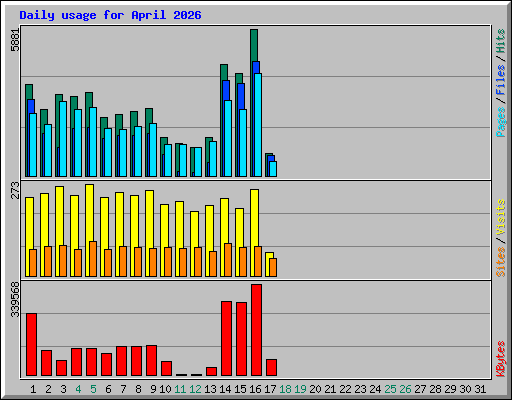
Task: Click the yellow visits bar for day 5
Action: coord(89,213)
